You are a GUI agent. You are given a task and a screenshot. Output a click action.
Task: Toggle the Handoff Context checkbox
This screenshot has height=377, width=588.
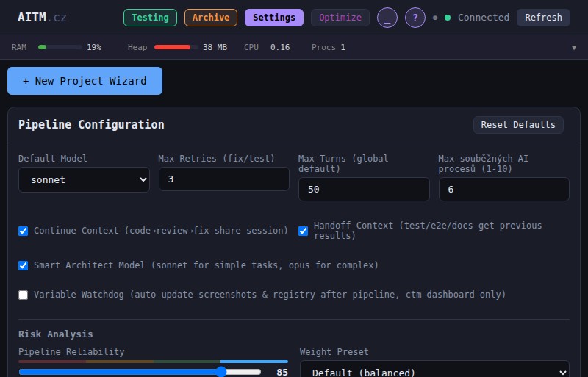click(303, 231)
